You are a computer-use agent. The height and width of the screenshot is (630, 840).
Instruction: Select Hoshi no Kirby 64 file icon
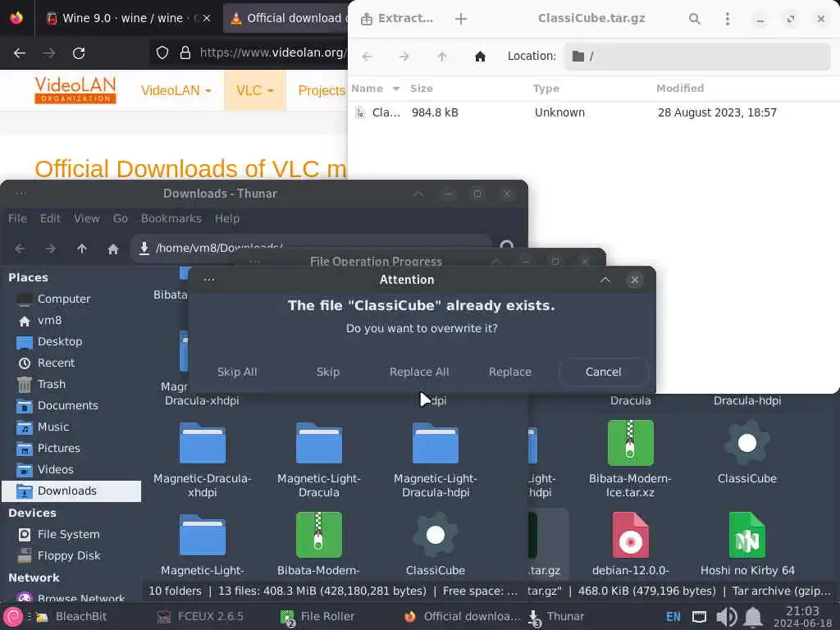point(746,535)
